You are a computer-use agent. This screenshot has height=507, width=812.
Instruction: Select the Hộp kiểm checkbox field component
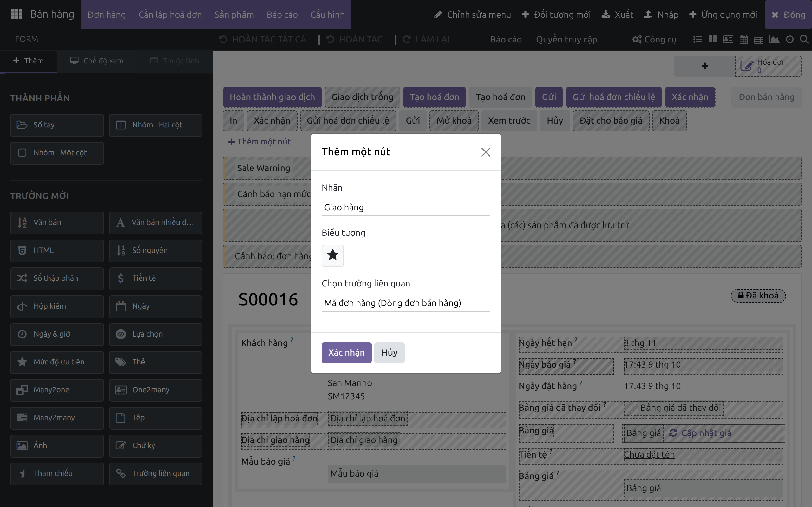(57, 306)
